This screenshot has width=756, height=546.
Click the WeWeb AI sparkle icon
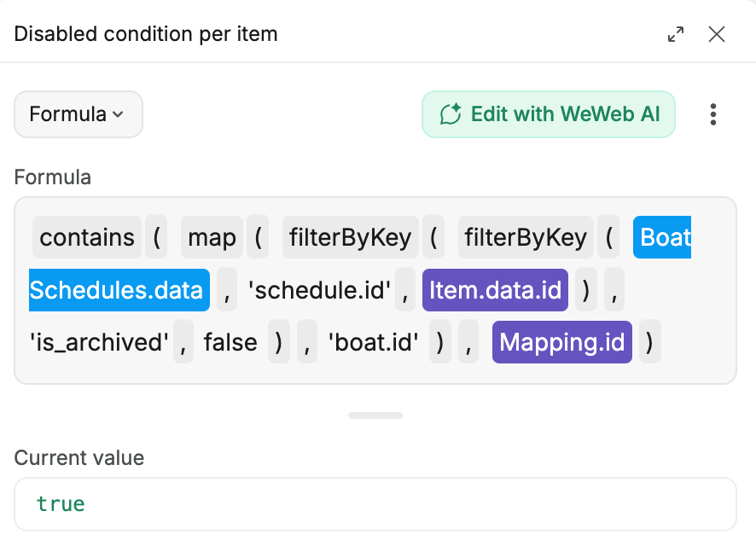point(451,114)
